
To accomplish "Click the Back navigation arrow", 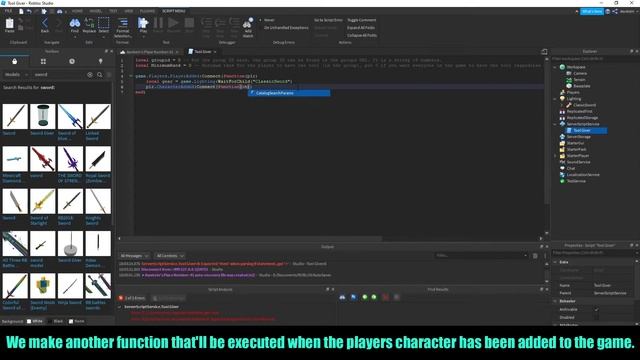I will [45, 24].
